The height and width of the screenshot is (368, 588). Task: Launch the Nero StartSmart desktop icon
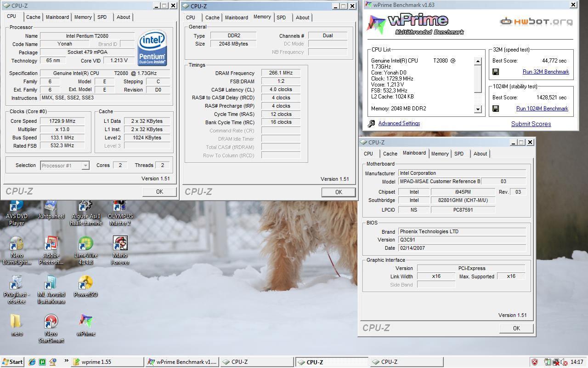[51, 329]
